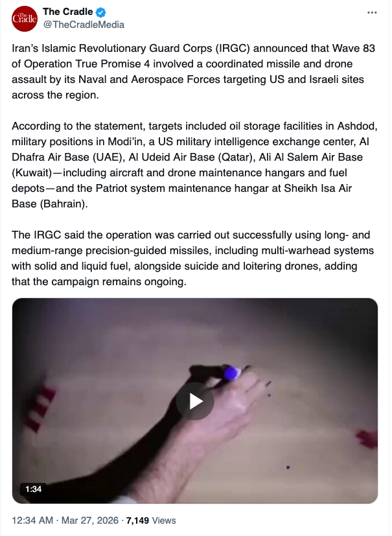The height and width of the screenshot is (536, 392).
Task: Click the blue verified badge
Action: click(100, 13)
